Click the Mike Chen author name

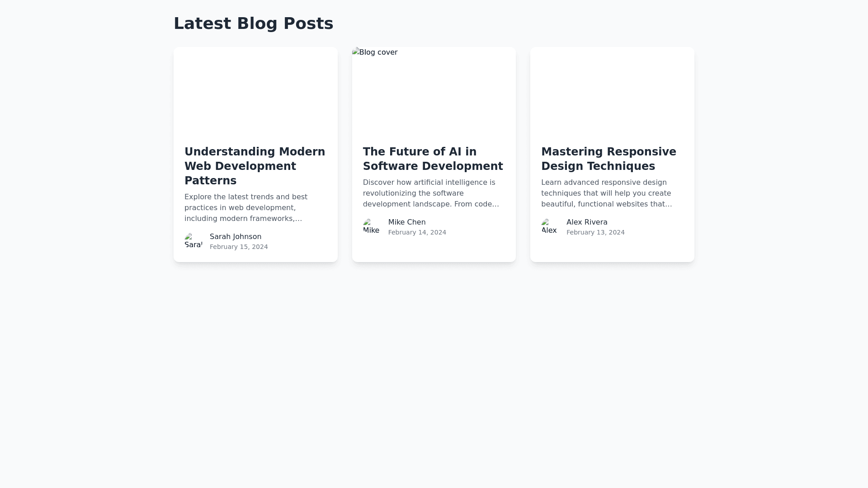[406, 222]
